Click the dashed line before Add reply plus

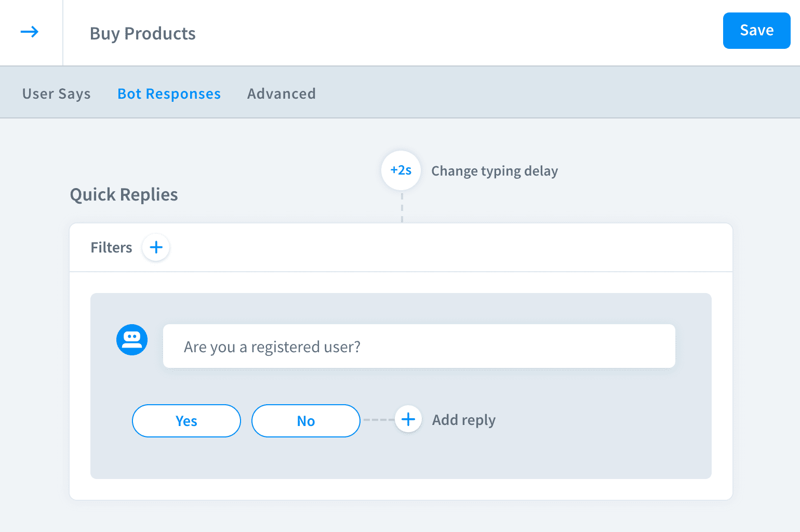coord(378,420)
